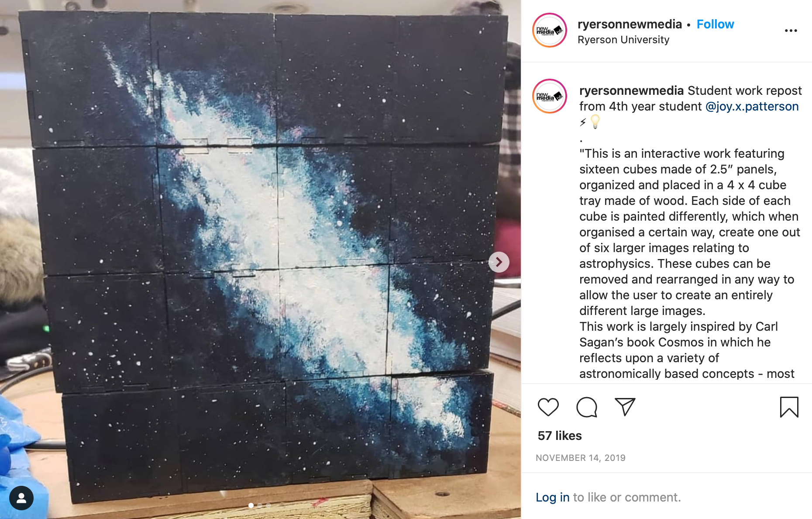Visit @joy.x.patterson mentioned profile
The width and height of the screenshot is (812, 519).
752,106
